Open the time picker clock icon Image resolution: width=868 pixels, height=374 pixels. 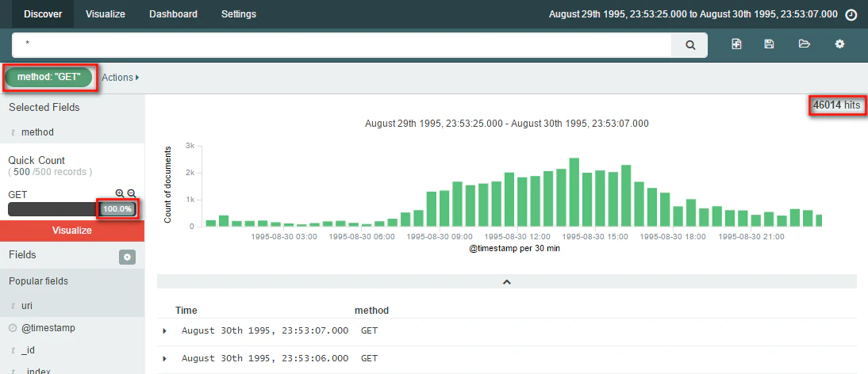(x=851, y=14)
